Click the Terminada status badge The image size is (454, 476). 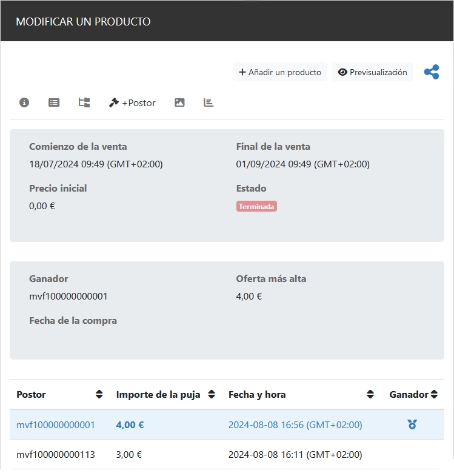(256, 206)
